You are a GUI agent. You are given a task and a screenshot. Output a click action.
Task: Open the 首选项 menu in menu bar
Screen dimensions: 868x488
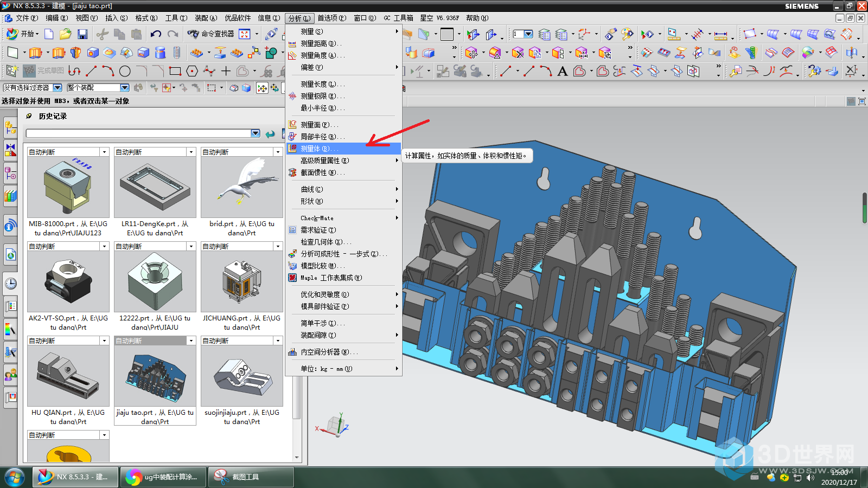point(331,18)
